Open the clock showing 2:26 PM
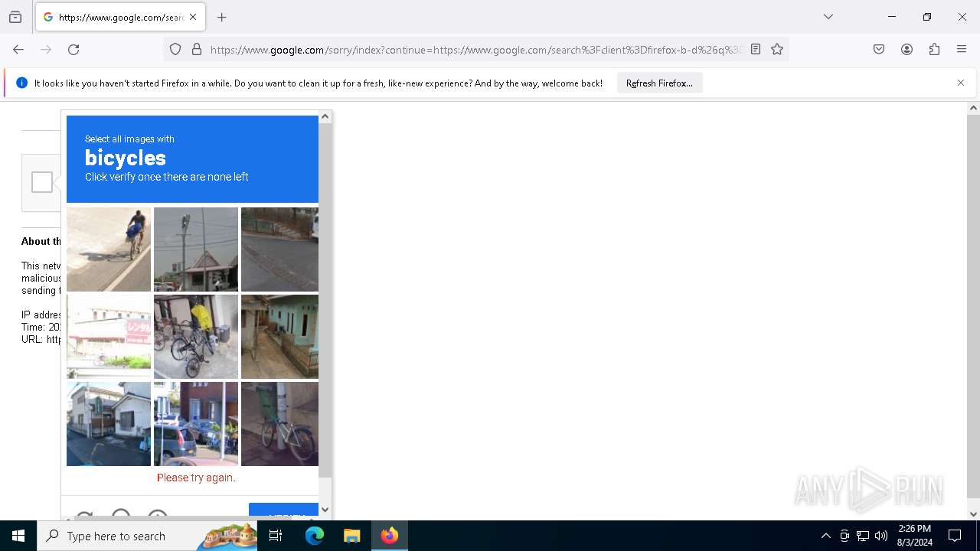The height and width of the screenshot is (551, 980). point(915,536)
